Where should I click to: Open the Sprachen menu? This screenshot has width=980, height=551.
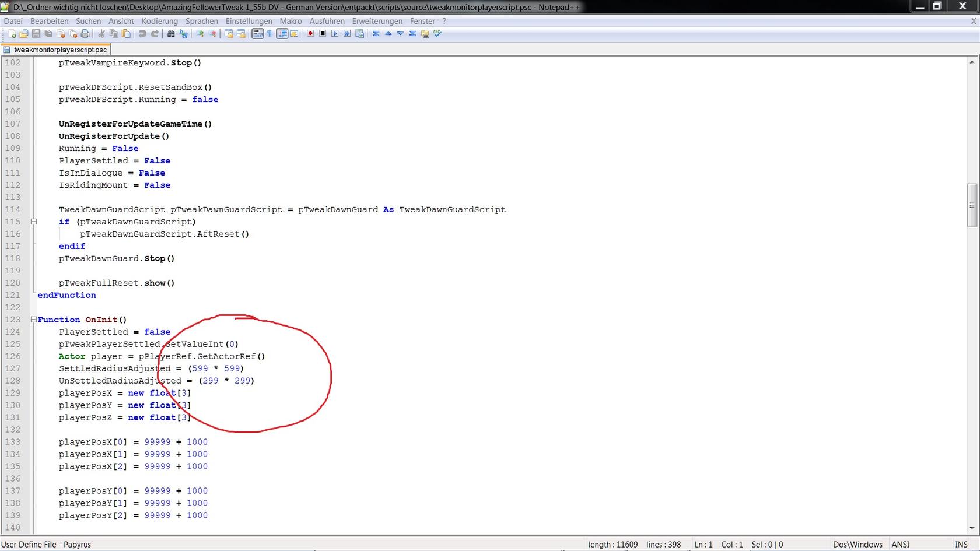201,21
